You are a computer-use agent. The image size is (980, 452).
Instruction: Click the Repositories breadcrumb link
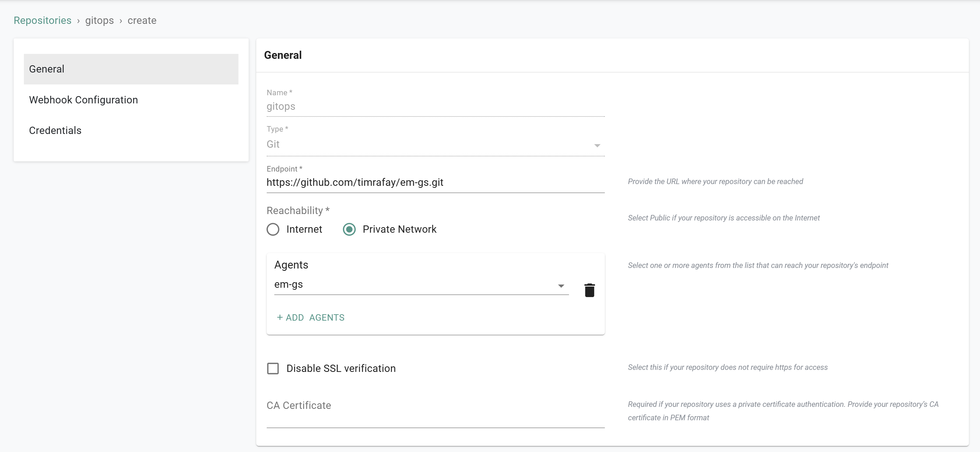(43, 20)
